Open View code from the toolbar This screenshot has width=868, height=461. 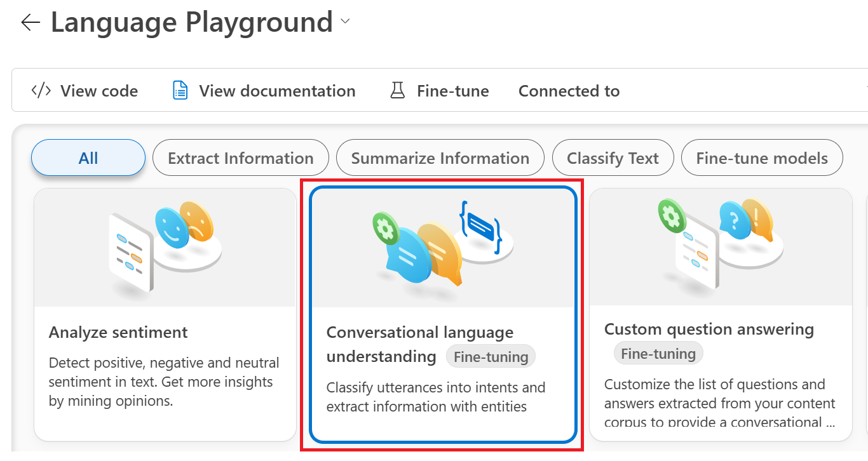point(98,91)
